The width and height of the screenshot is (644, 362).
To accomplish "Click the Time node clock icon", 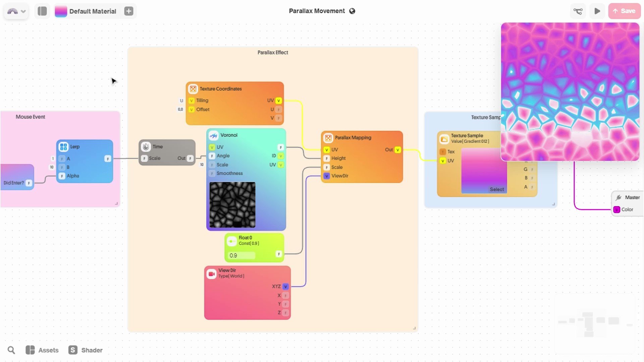I will tap(146, 147).
